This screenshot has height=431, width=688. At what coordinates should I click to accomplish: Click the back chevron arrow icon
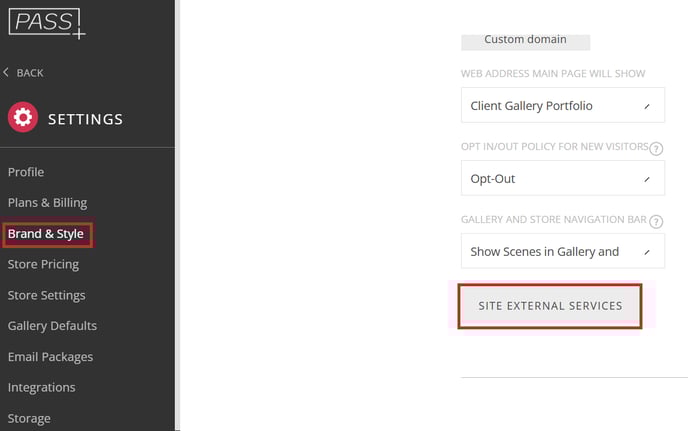point(6,72)
